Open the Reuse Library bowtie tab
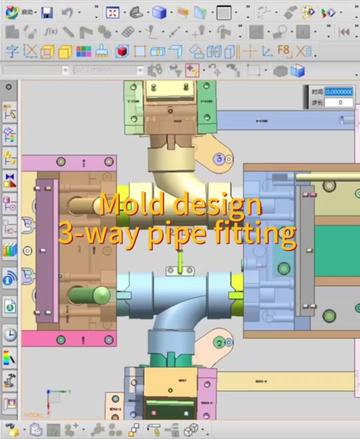 pos(10,180)
